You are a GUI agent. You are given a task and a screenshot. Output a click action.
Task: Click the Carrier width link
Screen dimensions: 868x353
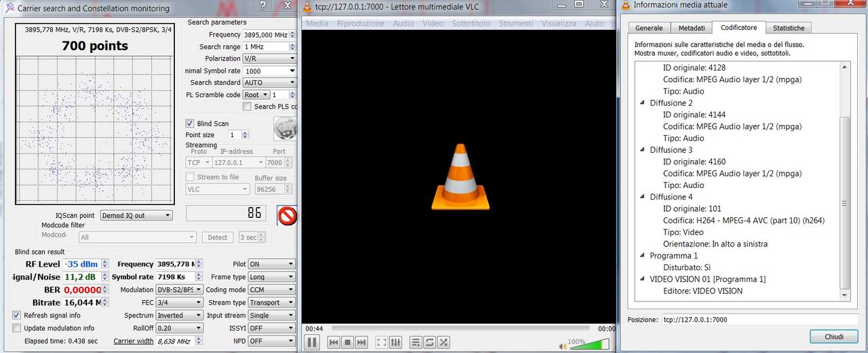coord(134,341)
